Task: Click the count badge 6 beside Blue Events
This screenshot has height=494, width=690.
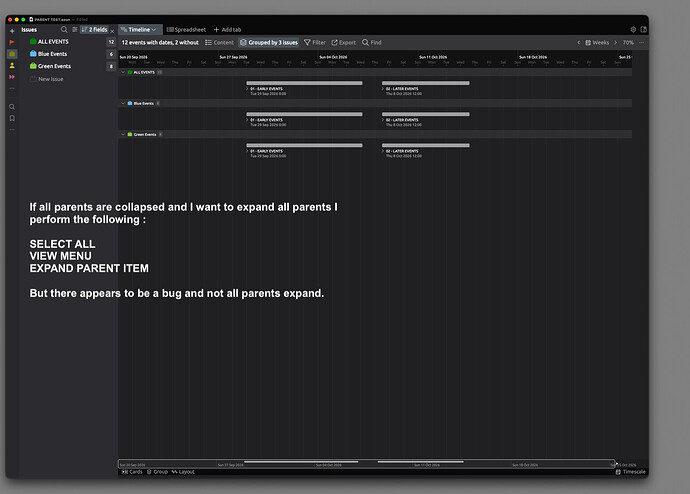Action: click(x=111, y=54)
